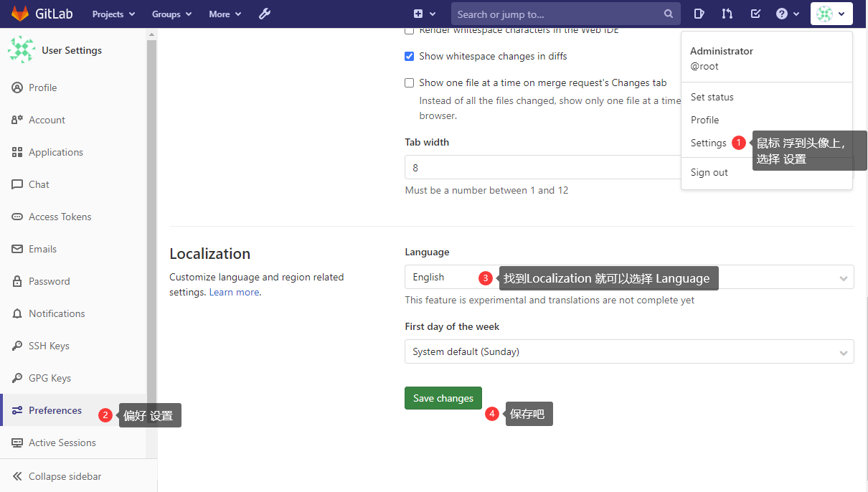The image size is (868, 492).
Task: Open merge requests icon in navbar
Action: 727,14
